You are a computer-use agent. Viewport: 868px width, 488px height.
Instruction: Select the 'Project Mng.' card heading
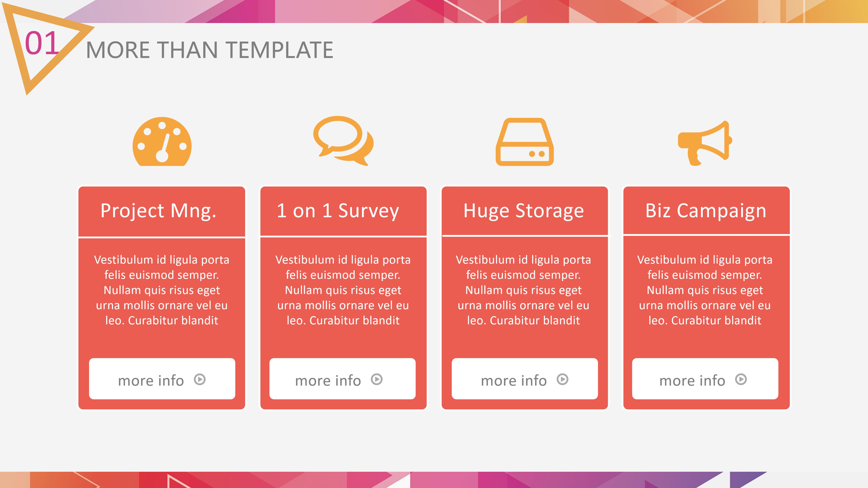pyautogui.click(x=158, y=211)
